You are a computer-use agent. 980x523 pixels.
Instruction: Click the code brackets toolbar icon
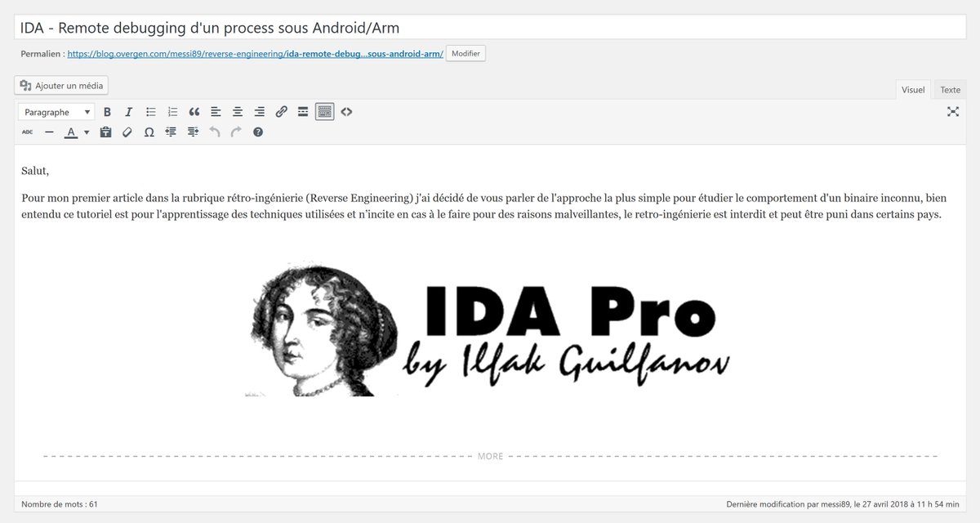[346, 112]
